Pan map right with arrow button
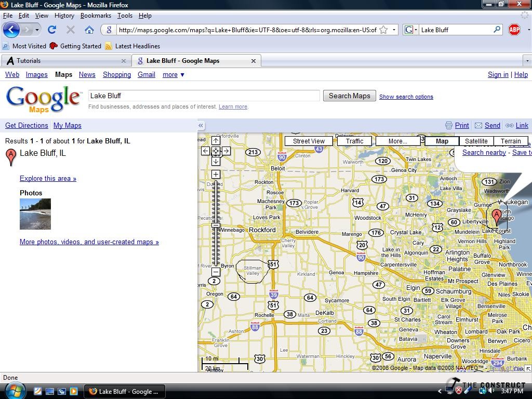The width and height of the screenshot is (532, 399). (x=227, y=151)
